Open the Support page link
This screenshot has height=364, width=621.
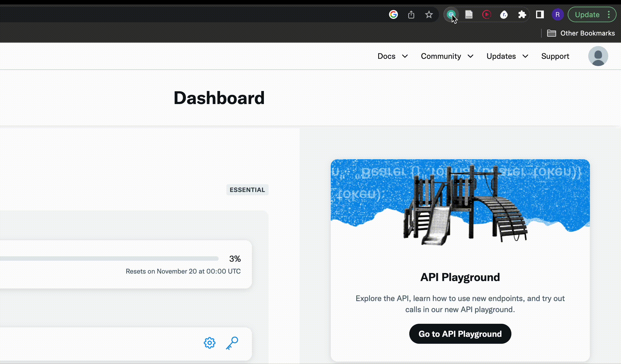[x=555, y=56]
